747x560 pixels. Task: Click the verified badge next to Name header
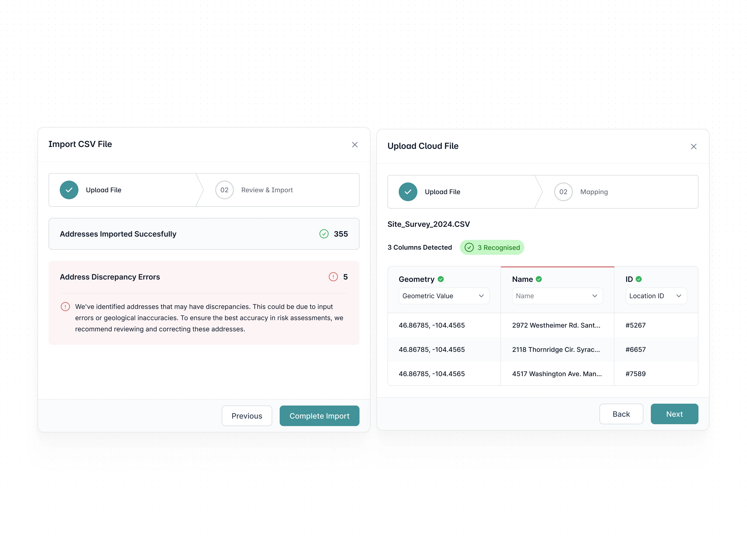(539, 279)
